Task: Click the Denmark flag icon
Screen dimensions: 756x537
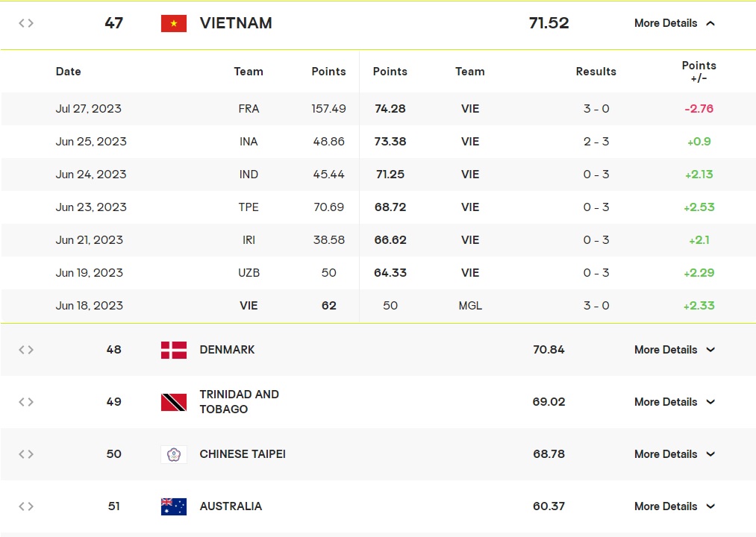Action: [174, 350]
